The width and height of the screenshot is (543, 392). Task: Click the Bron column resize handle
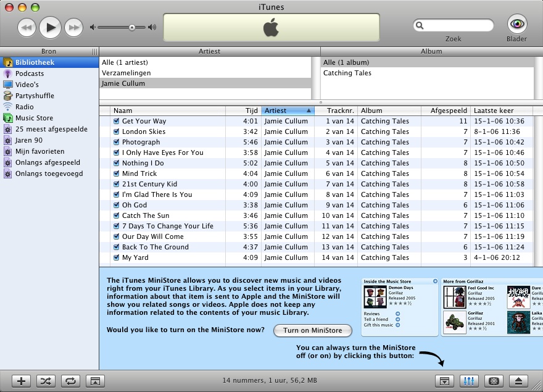94,52
